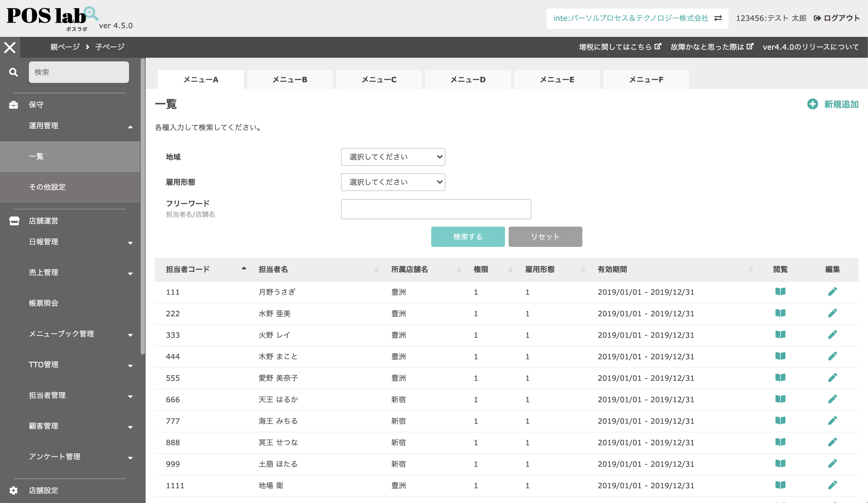Open the book icon for 天王 はるか
The width and height of the screenshot is (868, 503).
[780, 399]
